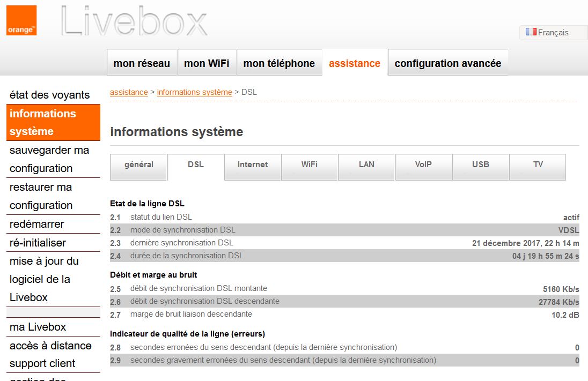View the WiFi system information sub-tab
This screenshot has height=381, width=588.
(309, 165)
